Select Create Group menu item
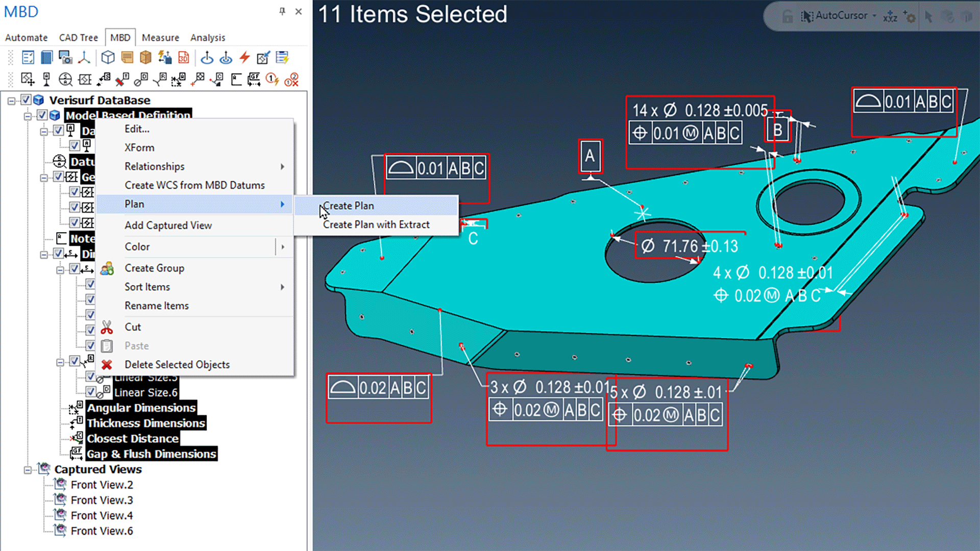Image resolution: width=980 pixels, height=551 pixels. [x=194, y=268]
